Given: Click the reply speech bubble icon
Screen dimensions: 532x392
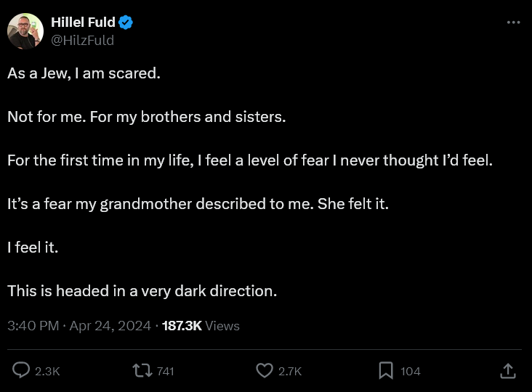Looking at the screenshot, I should (22, 371).
